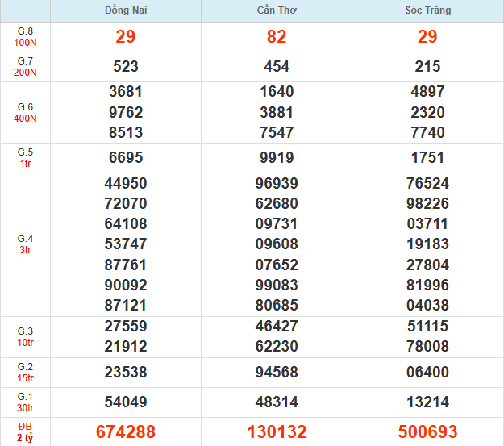This screenshot has height=446, width=504.
Task: Click the number 1640 in G.6
Action: [277, 92]
